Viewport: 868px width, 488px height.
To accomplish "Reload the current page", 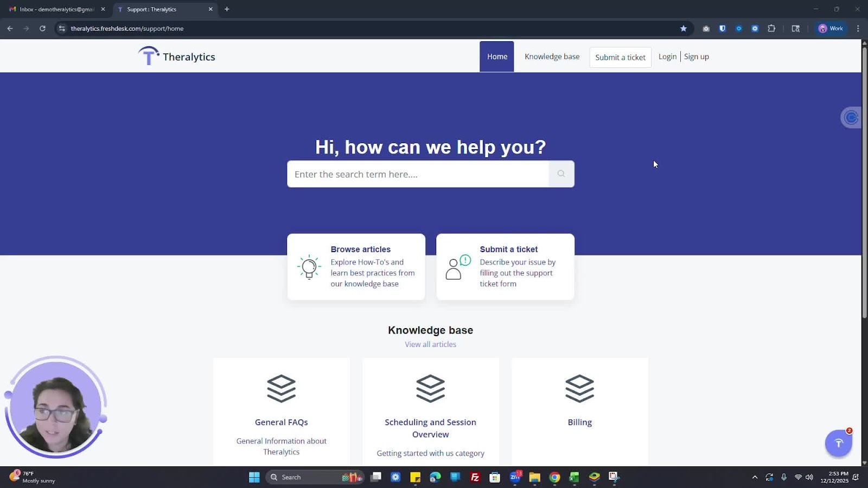I will pyautogui.click(x=42, y=28).
